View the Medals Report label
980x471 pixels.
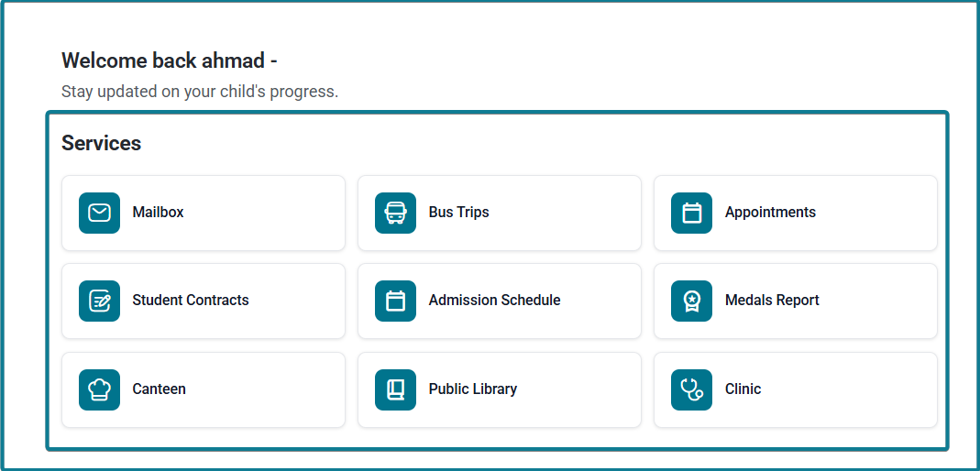(772, 301)
